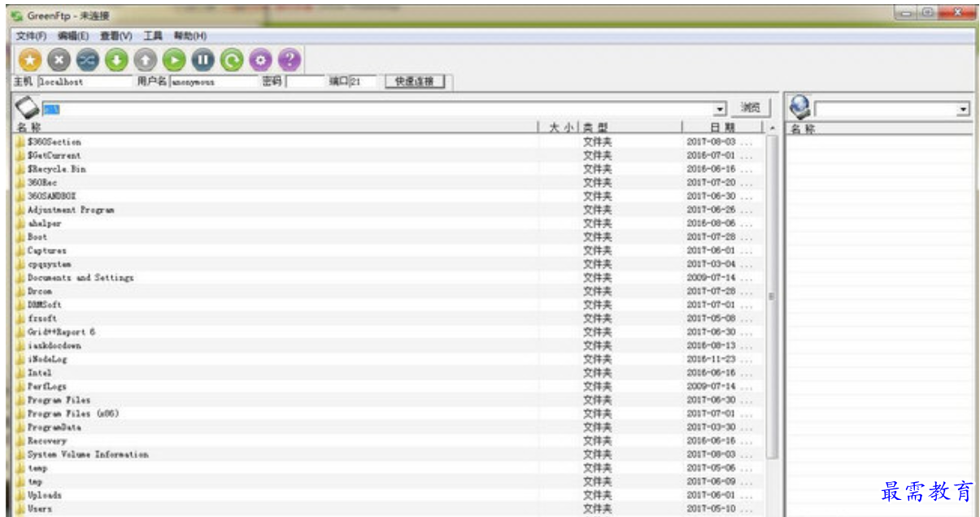Click the folder icon beside Intel
The width and height of the screenshot is (980, 517).
pos(20,372)
